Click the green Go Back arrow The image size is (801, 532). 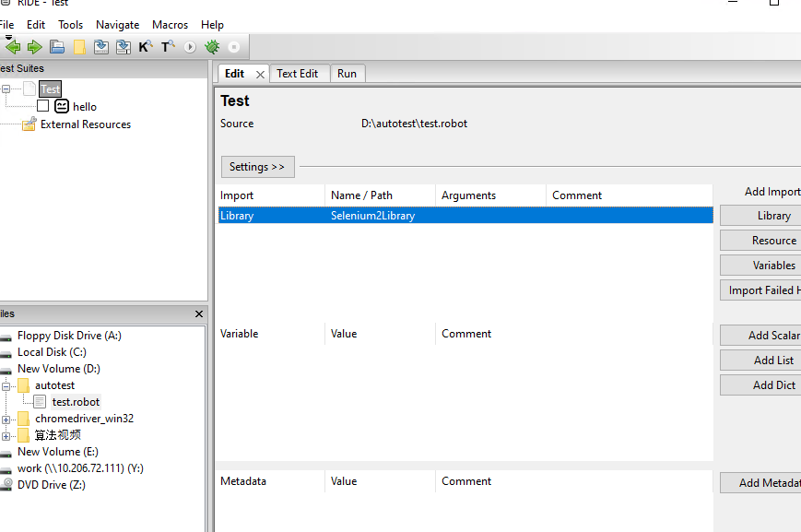[13, 47]
